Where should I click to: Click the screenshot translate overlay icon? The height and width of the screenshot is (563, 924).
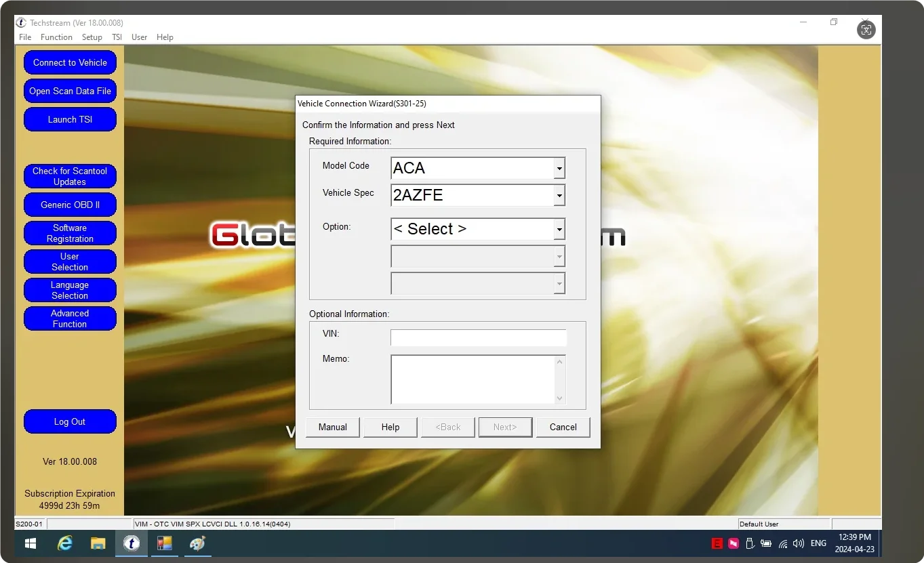point(866,30)
